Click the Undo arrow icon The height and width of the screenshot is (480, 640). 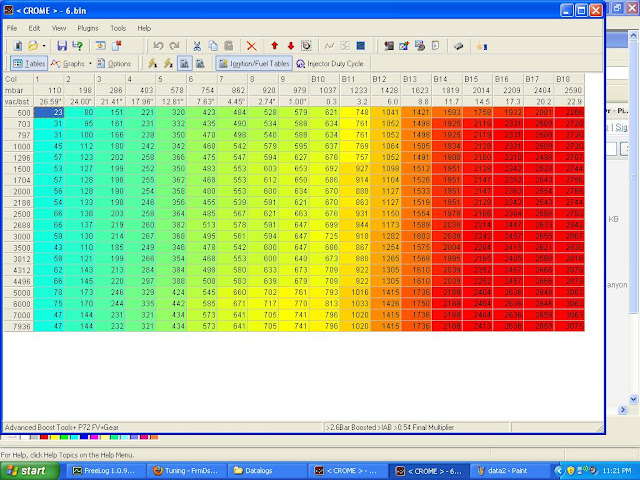(159, 46)
